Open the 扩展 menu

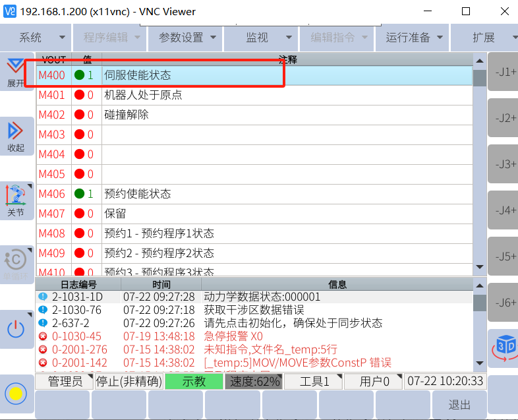coord(489,38)
